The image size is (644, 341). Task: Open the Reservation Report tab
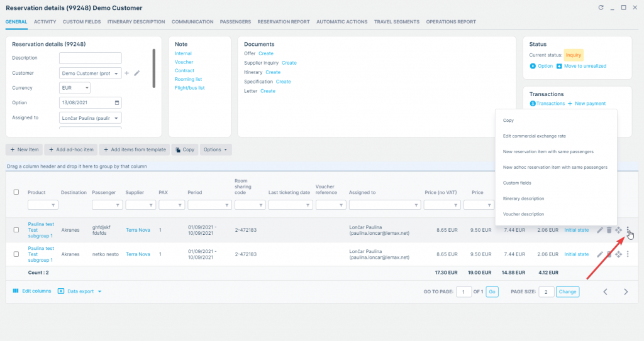tap(284, 22)
